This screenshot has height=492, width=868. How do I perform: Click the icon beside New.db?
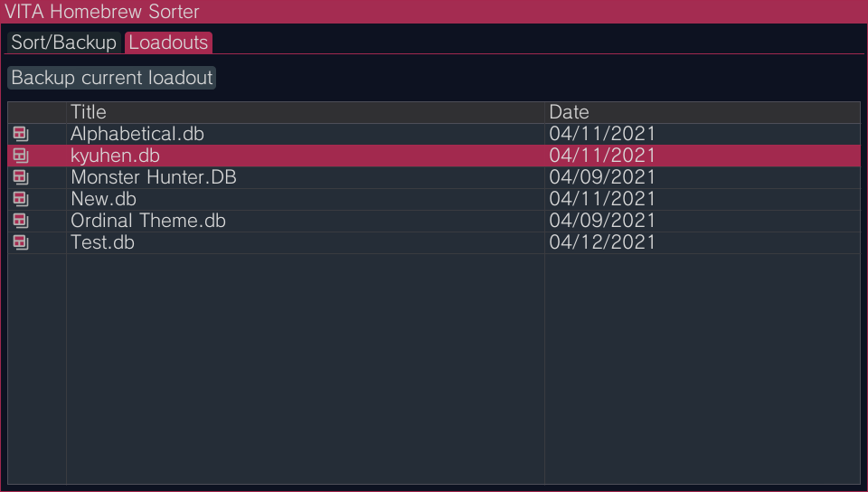(21, 199)
